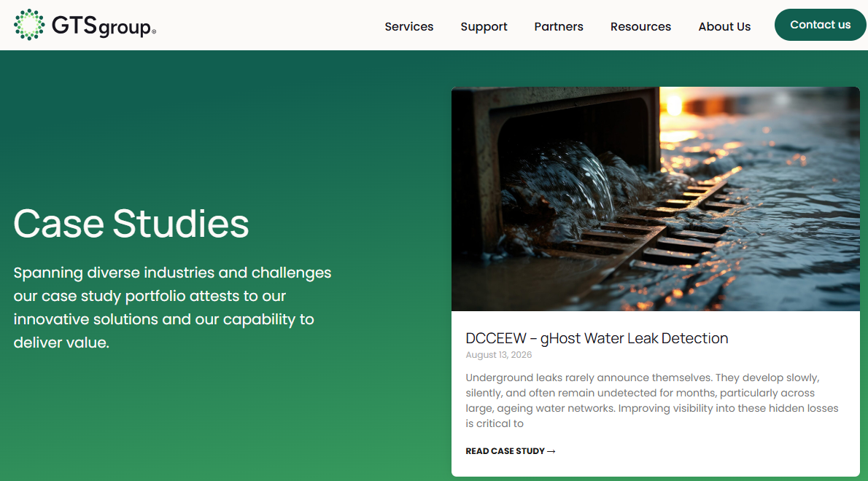Screen dimensions: 868x481
Task: Click the Contact us button
Action: [820, 25]
